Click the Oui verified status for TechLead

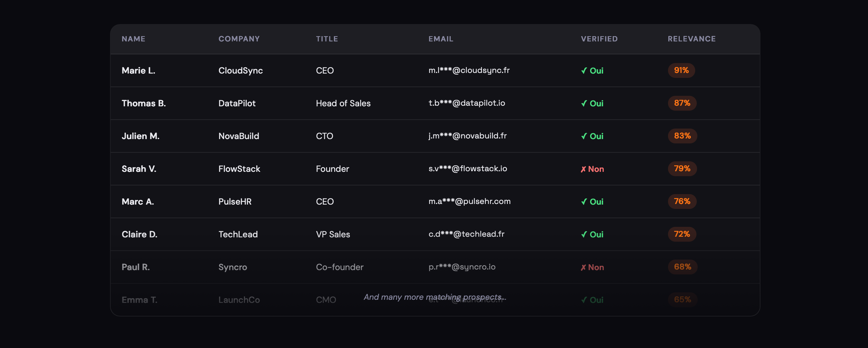(592, 234)
